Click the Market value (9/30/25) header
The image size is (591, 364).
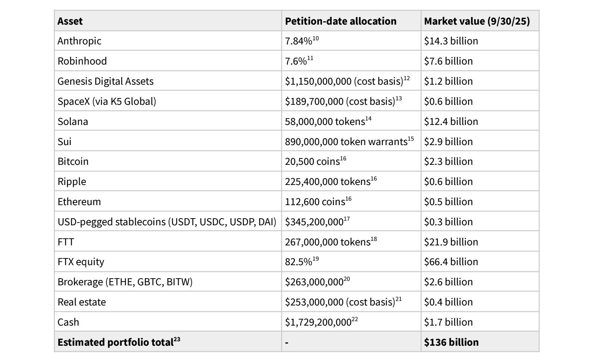477,21
